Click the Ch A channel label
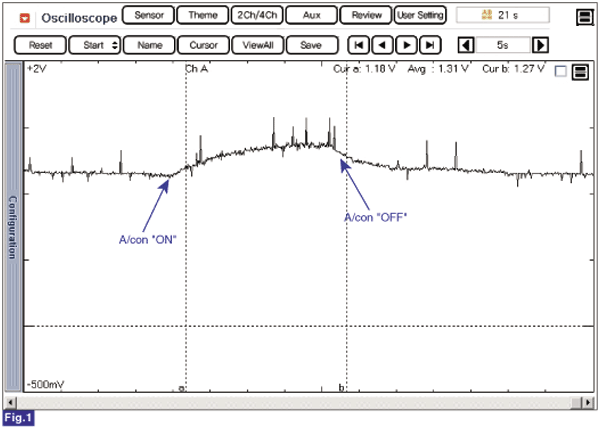The image size is (600, 427). click(196, 69)
